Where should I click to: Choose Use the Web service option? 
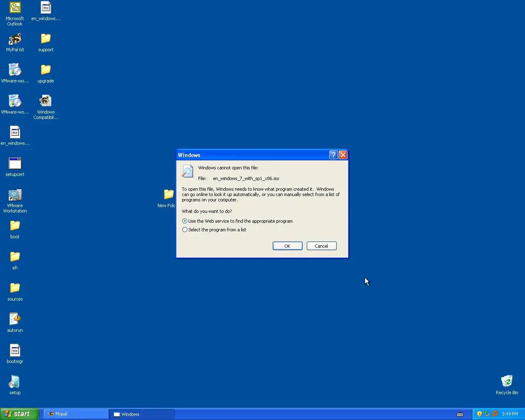pos(237,221)
